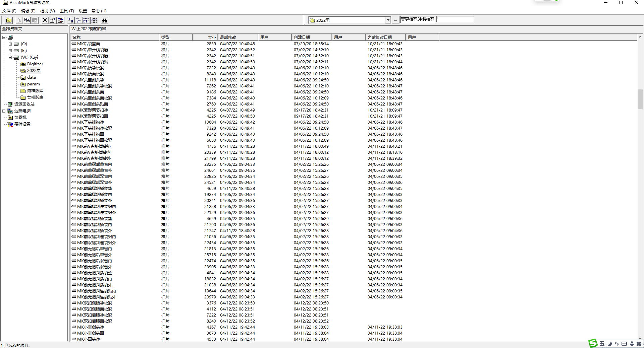The image size is (644, 348).
Task: Click the browse '...' button
Action: coord(395,20)
